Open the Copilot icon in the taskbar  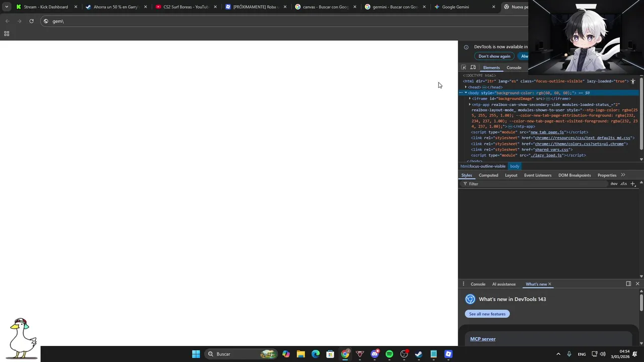pos(286,354)
